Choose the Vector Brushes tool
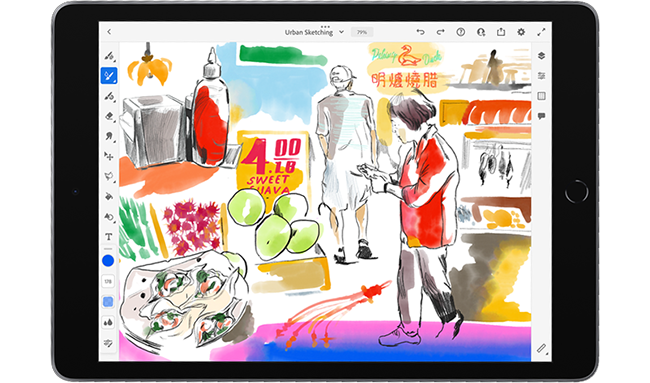Viewport: 650px width, 383px height. point(109,96)
